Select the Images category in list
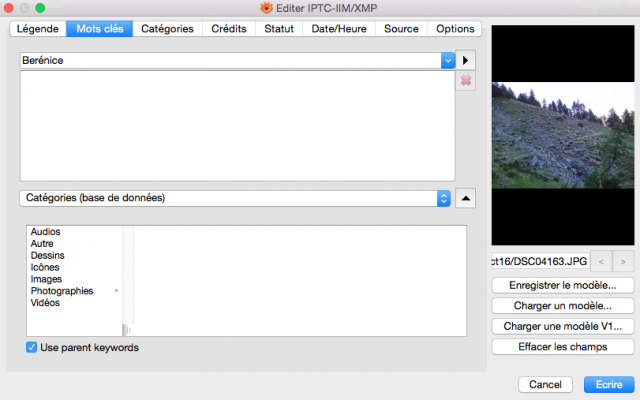Screen dimensions: 640x400 tap(46, 279)
